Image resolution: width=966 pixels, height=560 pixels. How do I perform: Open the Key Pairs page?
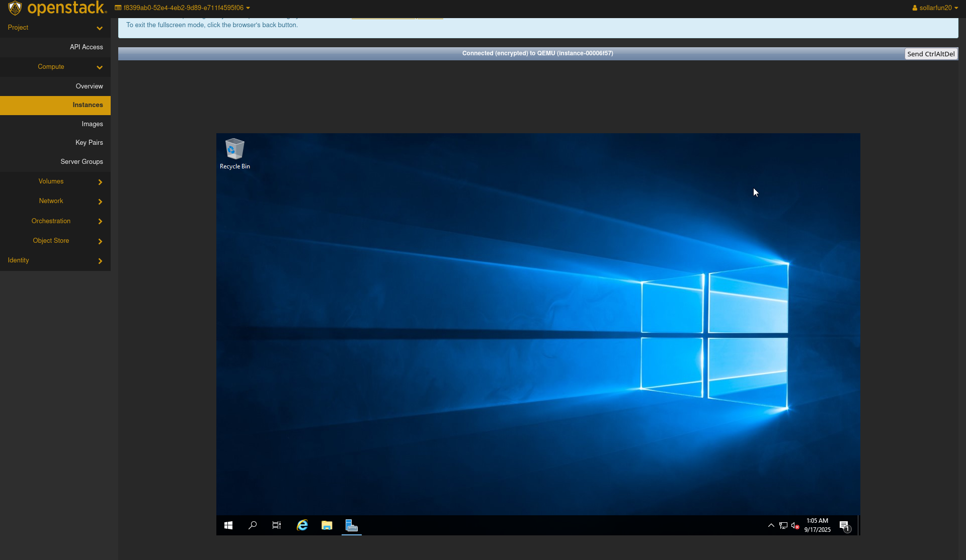coord(89,143)
